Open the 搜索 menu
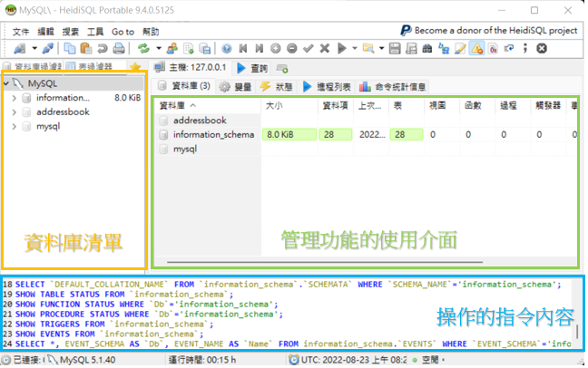The height and width of the screenshot is (368, 588). 71,32
